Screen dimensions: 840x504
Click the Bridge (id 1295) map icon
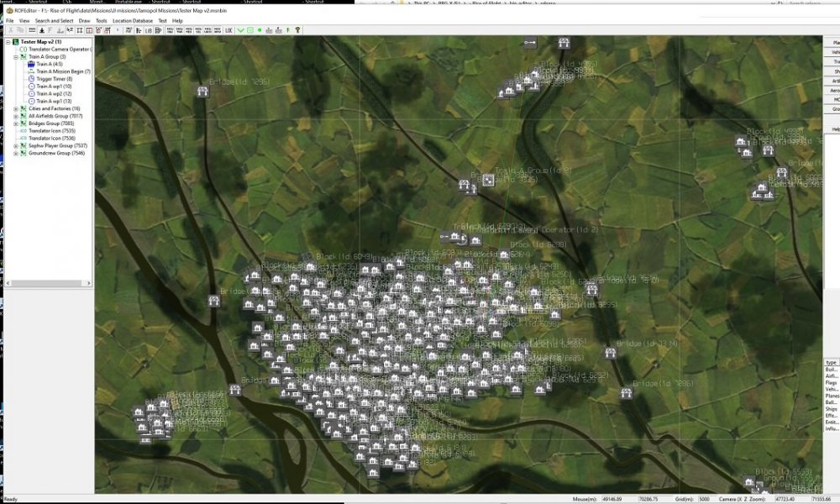pyautogui.click(x=202, y=92)
